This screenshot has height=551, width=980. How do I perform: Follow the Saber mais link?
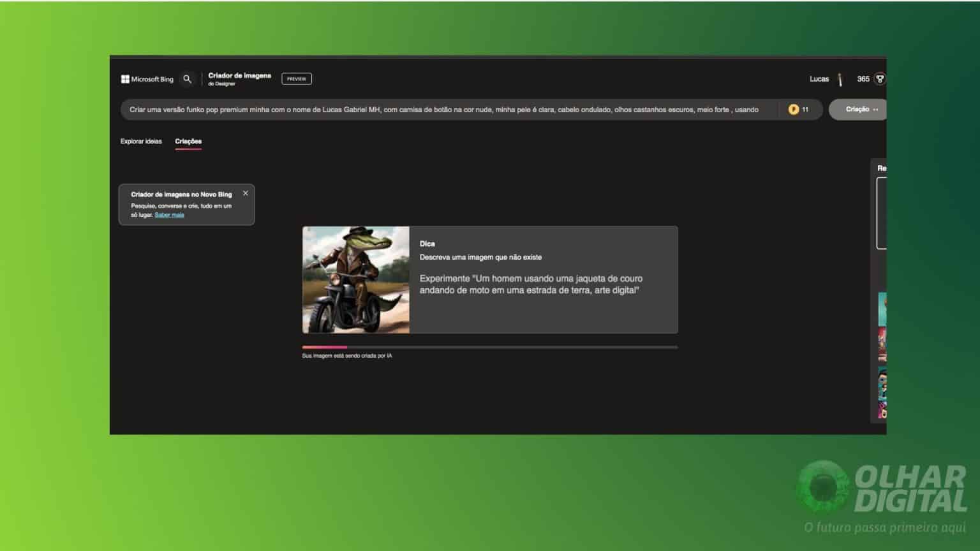169,215
